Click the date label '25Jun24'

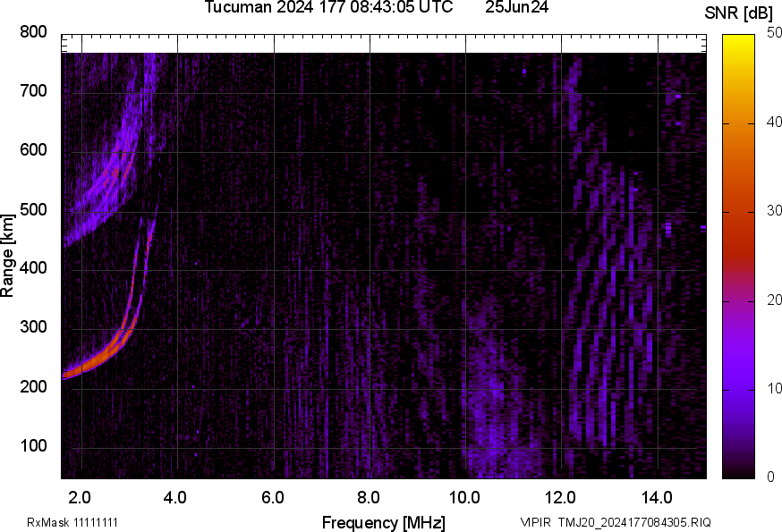(x=516, y=7)
